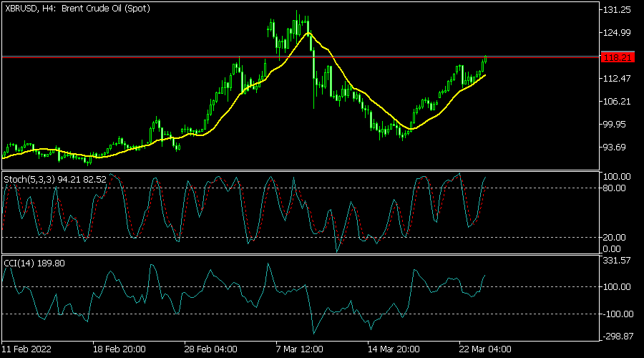
Task: Click the 93.69 price scale value
Action: click(615, 147)
